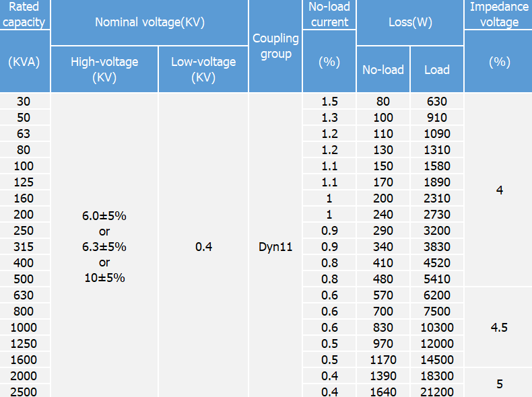Click the Rated capacity column header
This screenshot has height=397, width=532.
[24, 14]
